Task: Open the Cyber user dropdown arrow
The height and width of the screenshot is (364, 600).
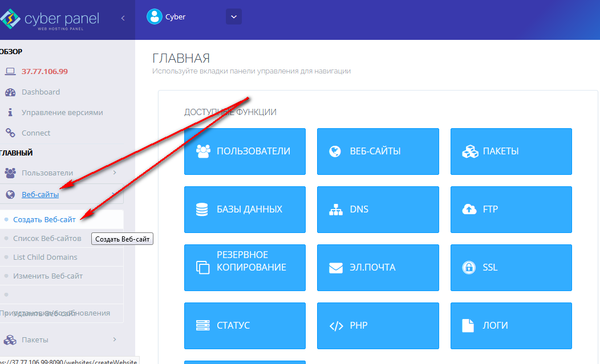Action: pyautogui.click(x=233, y=17)
